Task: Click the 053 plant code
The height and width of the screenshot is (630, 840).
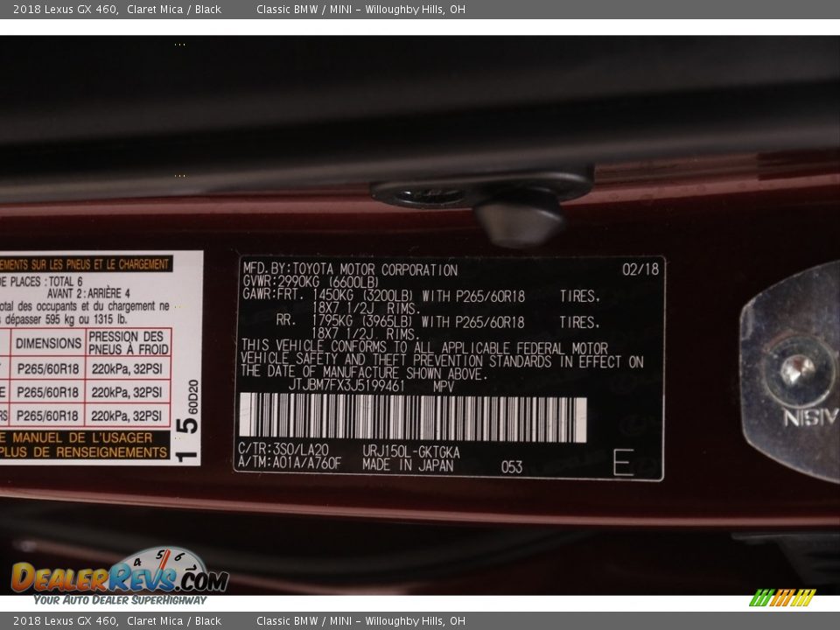Action: click(512, 467)
